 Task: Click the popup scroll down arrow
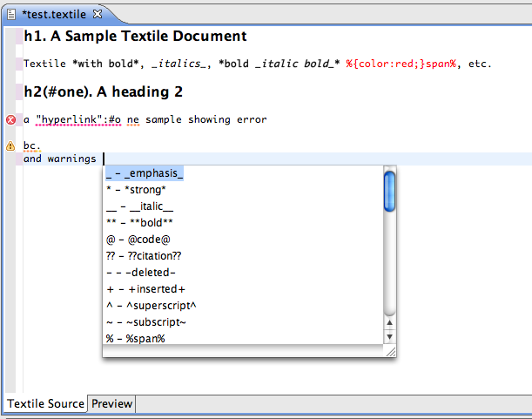pos(389,337)
